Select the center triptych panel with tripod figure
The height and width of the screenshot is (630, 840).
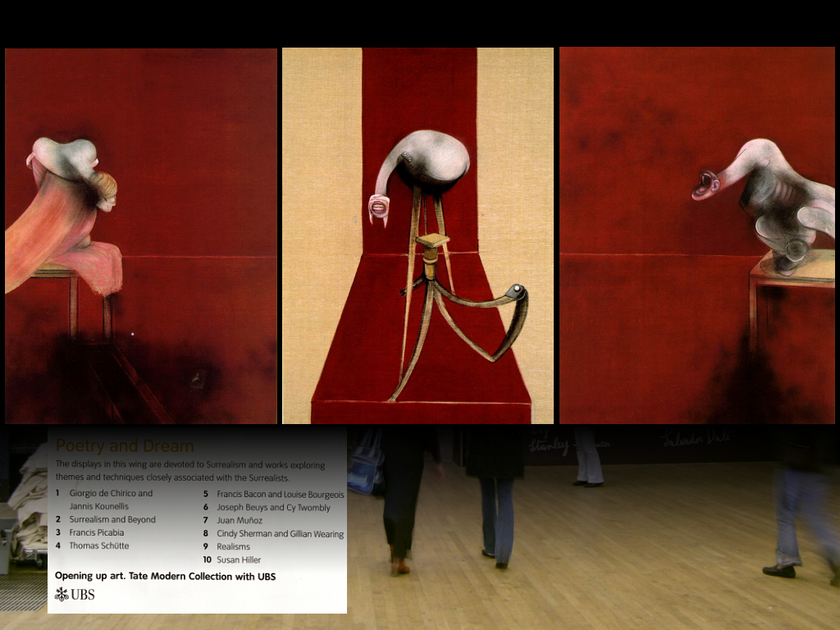(418, 235)
